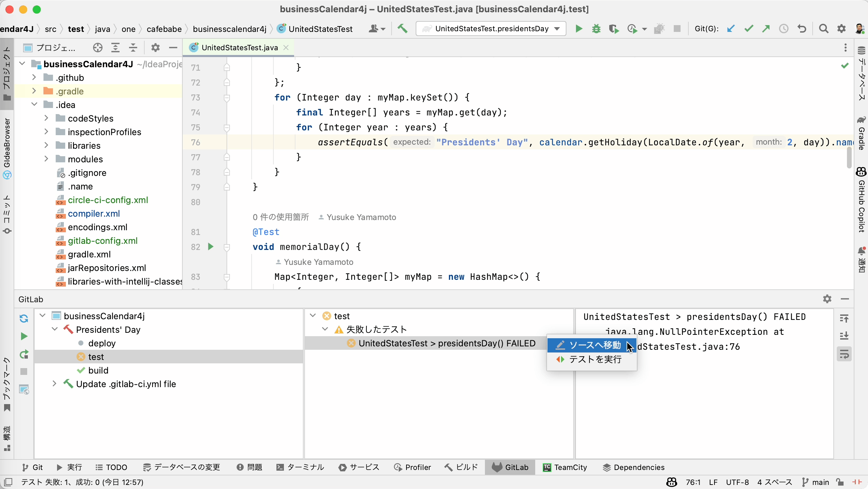The height and width of the screenshot is (489, 868).
Task: Collapse the failed tests group
Action: (325, 329)
